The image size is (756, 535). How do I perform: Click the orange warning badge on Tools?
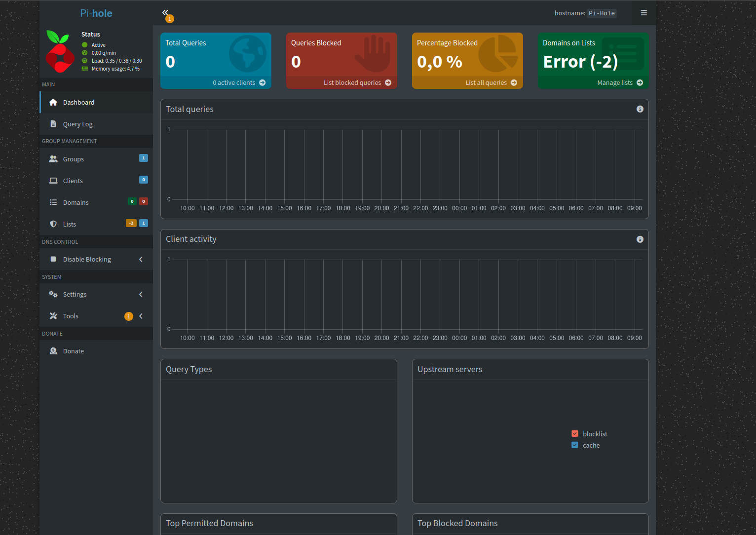[129, 316]
